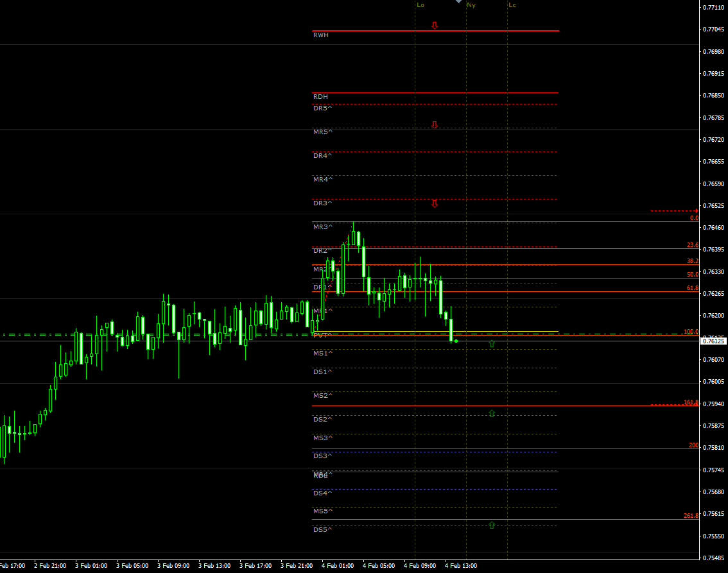Click the green dot marker on the latest candle
The image size is (728, 573).
(x=456, y=342)
